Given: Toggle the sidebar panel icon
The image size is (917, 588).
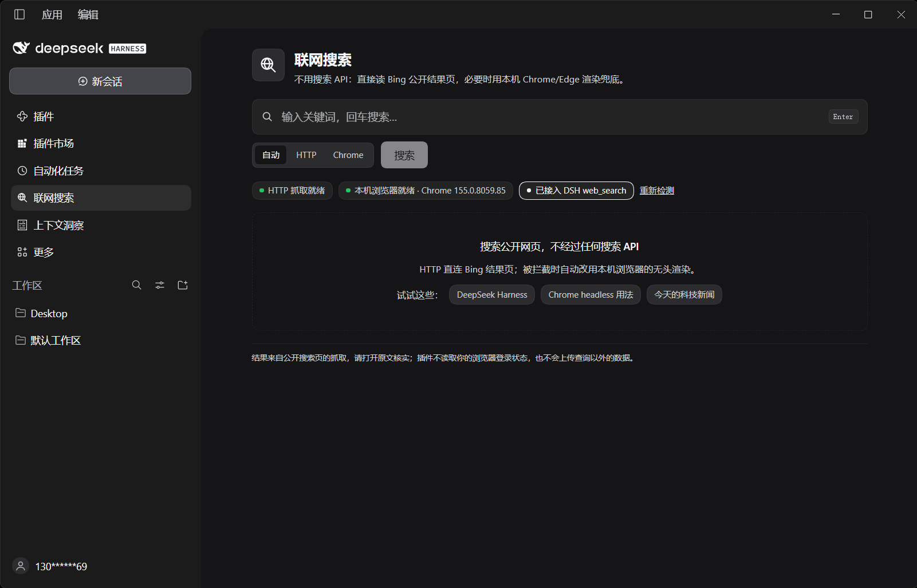Looking at the screenshot, I should pyautogui.click(x=19, y=14).
